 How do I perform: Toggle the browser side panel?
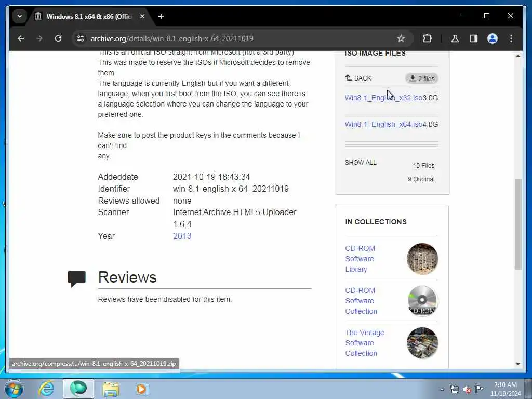[474, 38]
